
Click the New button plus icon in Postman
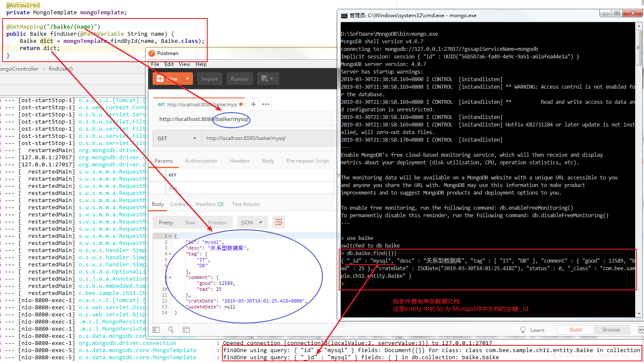tap(160, 79)
